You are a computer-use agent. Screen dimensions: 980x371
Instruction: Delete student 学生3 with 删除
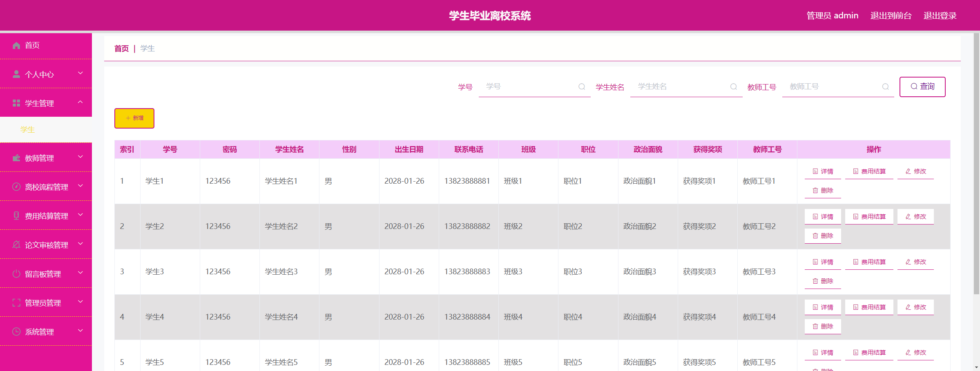[x=823, y=281]
